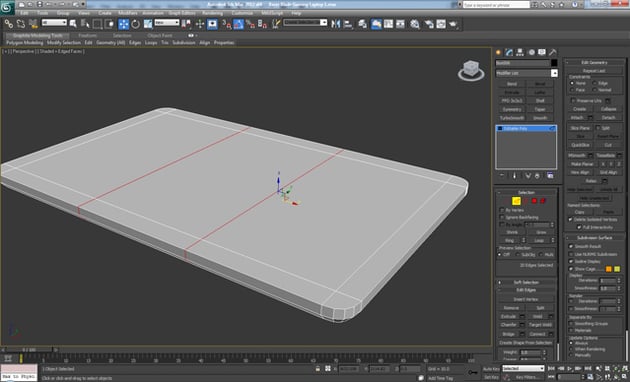Click the Chamfer button
Viewport: 630px width, 382px height.
[x=509, y=325]
